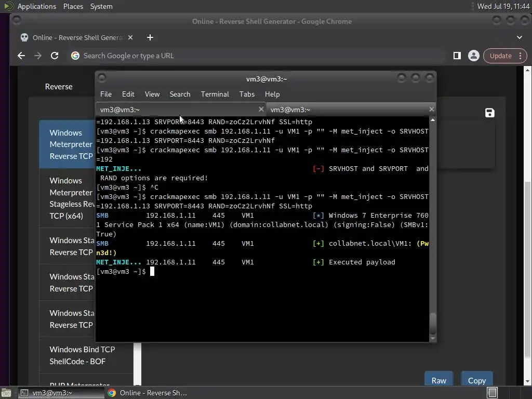532x399 pixels.
Task: Open Chrome side panel icon
Action: pyautogui.click(x=457, y=56)
